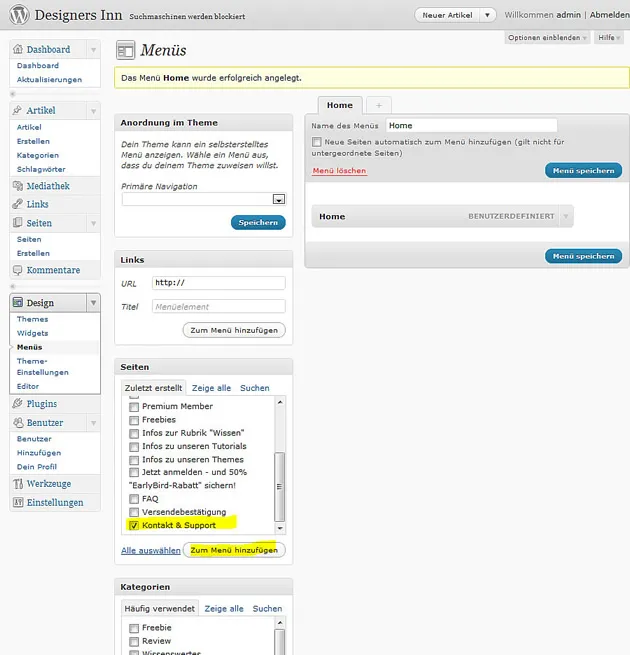Click the Design appearance icon
This screenshot has width=630, height=655.
pos(18,302)
